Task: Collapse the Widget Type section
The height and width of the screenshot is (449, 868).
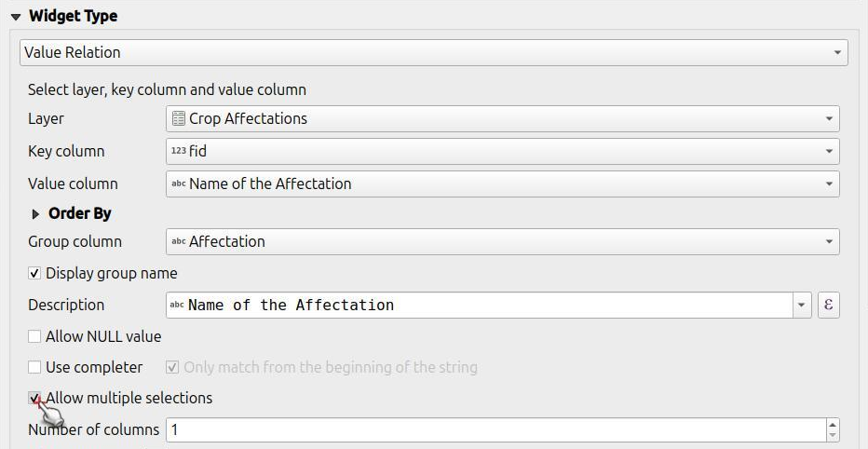Action: point(16,17)
